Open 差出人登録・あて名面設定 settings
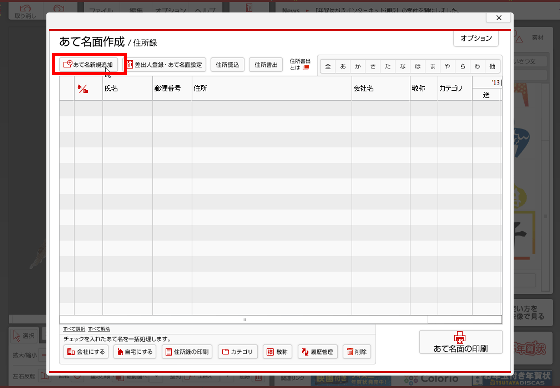This screenshot has height=388, width=560. [166, 65]
